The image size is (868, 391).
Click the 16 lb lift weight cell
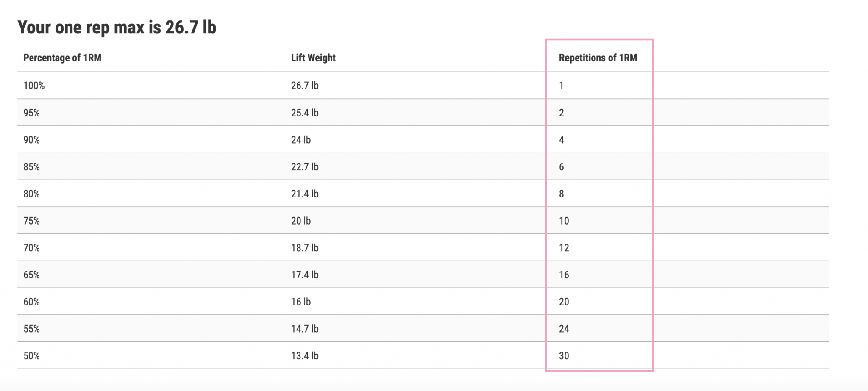click(301, 302)
